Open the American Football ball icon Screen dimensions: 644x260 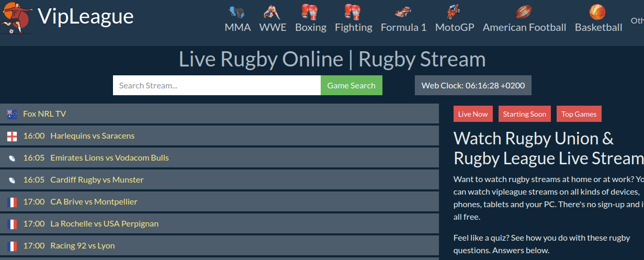pyautogui.click(x=524, y=12)
